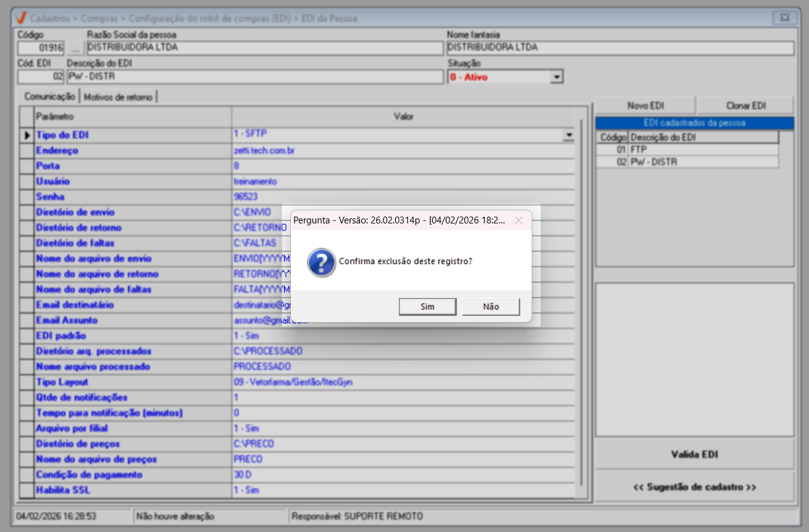Image resolution: width=809 pixels, height=532 pixels.
Task: Click Sim to confirm record deletion
Action: [x=427, y=307]
